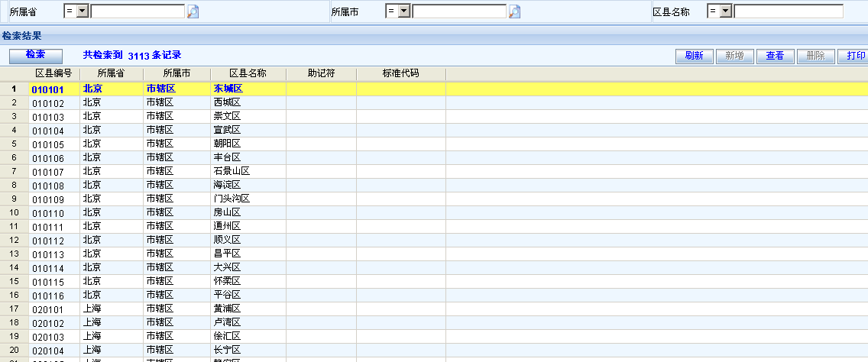Focus the 区县名称 text input field
This screenshot has width=868, height=362.
[x=788, y=11]
